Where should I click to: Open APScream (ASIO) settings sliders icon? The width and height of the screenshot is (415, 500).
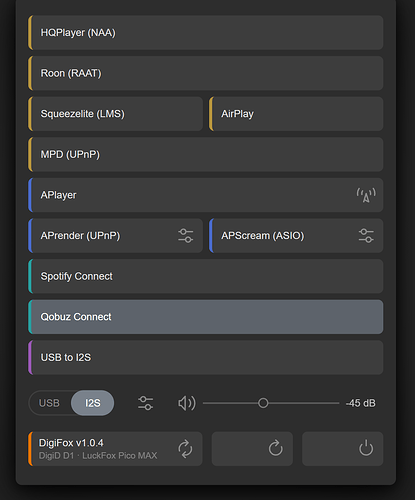366,236
